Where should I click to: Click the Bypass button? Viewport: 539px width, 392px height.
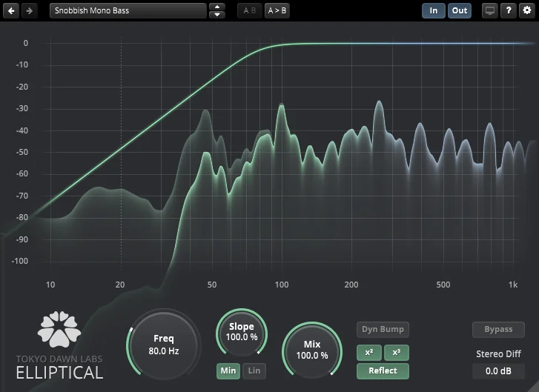[498, 330]
